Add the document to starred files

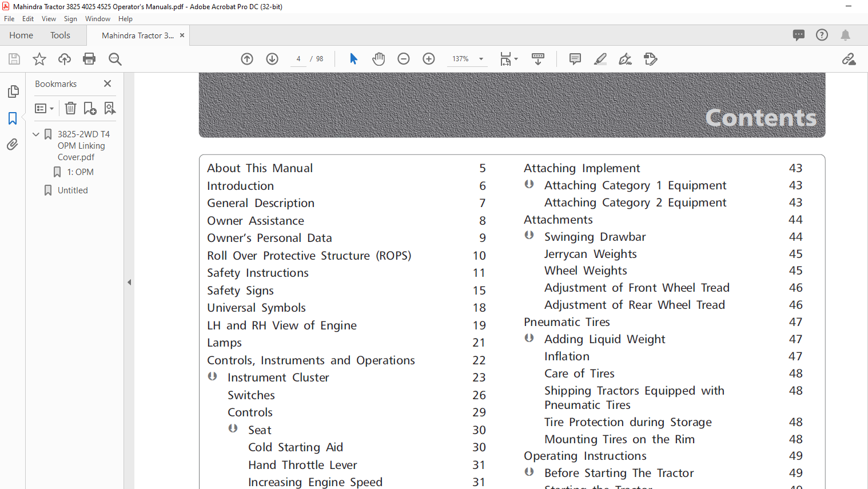(x=39, y=59)
